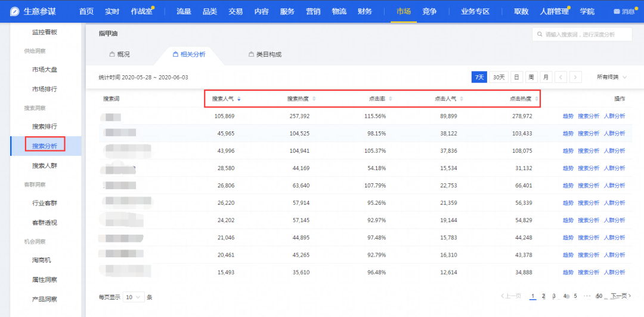The height and width of the screenshot is (317, 644).
Task: Click 搜索分析 link in the 26,806 row
Action: [x=589, y=186]
